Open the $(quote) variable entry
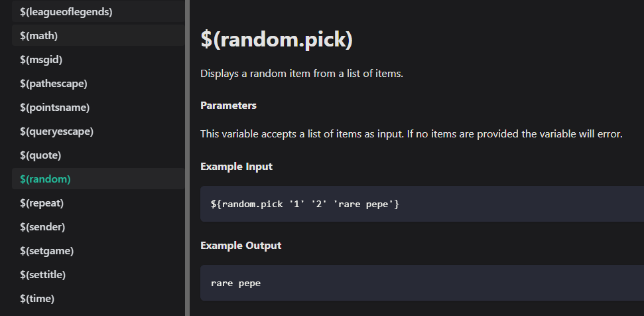Viewport: 644px width, 316px height. [98, 155]
